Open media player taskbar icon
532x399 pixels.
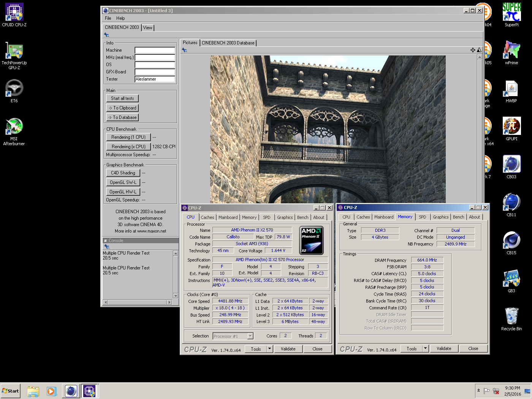pyautogui.click(x=52, y=391)
